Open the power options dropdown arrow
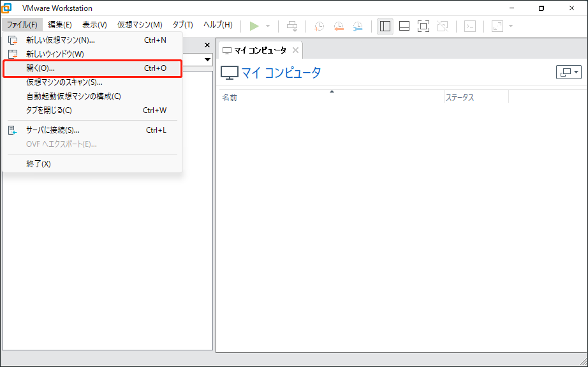Viewport: 588px width, 367px height. click(x=268, y=26)
